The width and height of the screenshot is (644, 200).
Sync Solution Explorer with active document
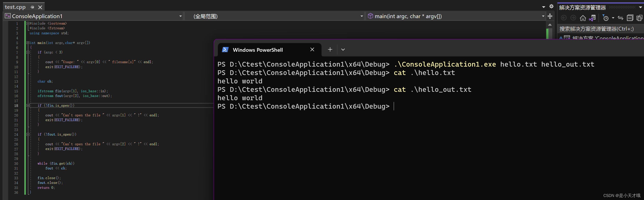pos(620,18)
